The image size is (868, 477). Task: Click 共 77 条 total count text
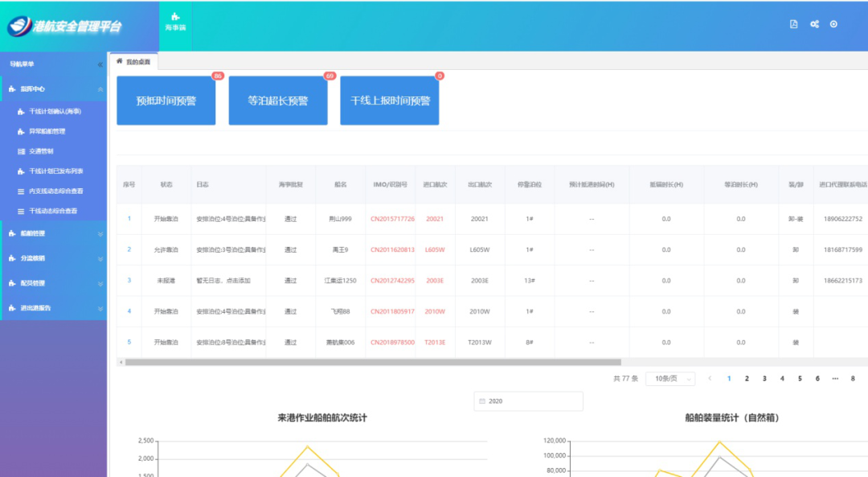tap(625, 378)
